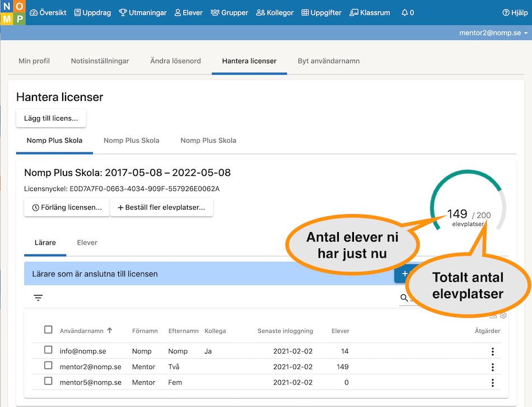Open the Grupper page
The height and width of the screenshot is (407, 532).
(x=230, y=12)
